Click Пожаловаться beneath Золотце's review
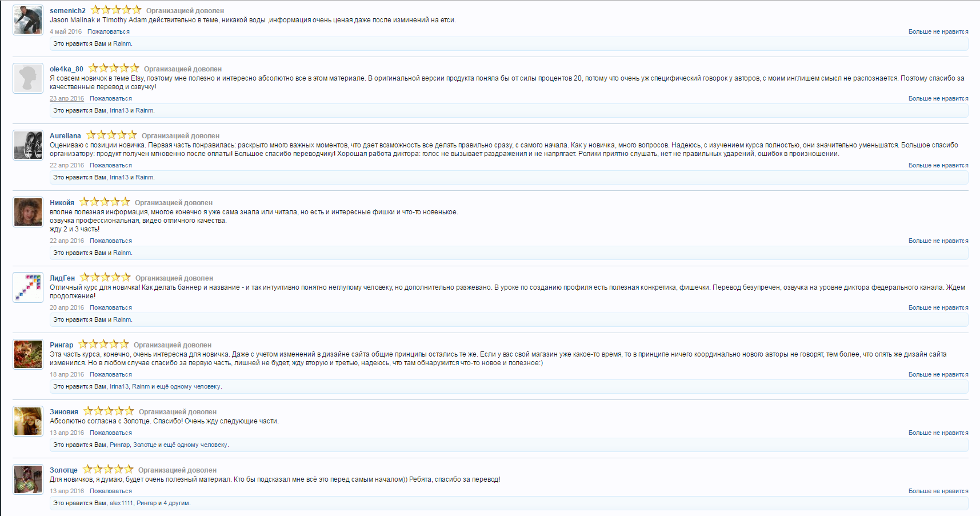Viewport: 980px width, 516px height. (111, 491)
